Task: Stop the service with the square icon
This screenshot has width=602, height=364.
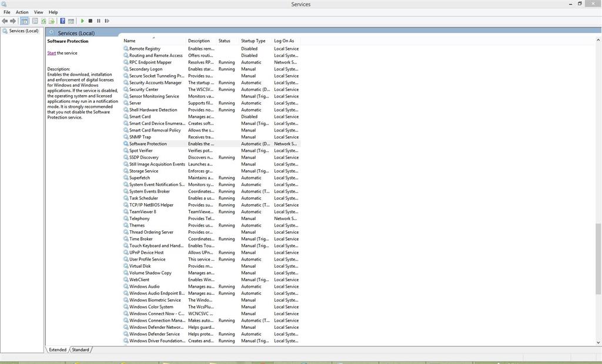Action: pos(91,21)
